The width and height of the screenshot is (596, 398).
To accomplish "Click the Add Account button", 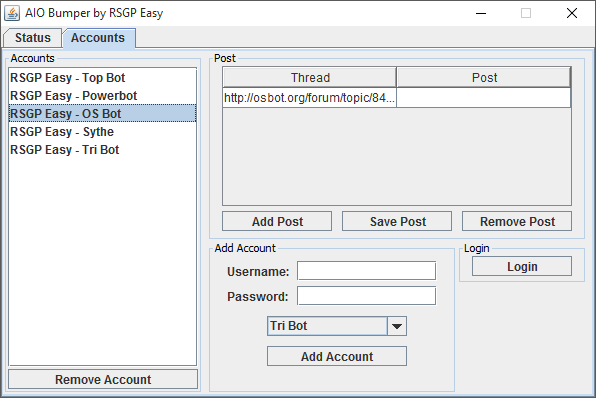I will pos(337,356).
